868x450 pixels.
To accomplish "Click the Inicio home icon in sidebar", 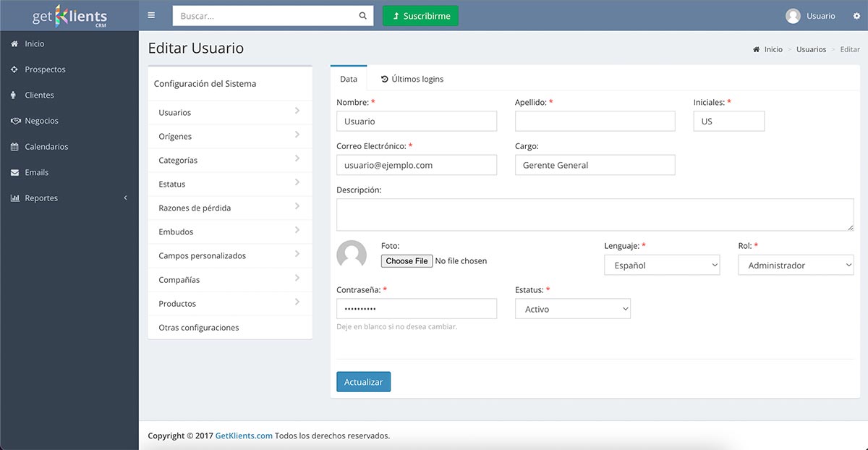I will (14, 44).
